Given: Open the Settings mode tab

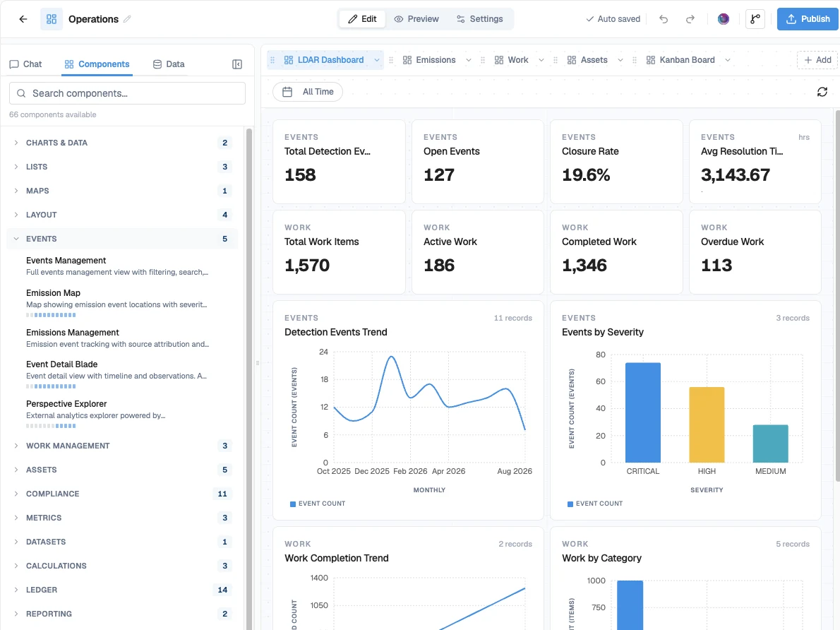Looking at the screenshot, I should click(x=480, y=19).
